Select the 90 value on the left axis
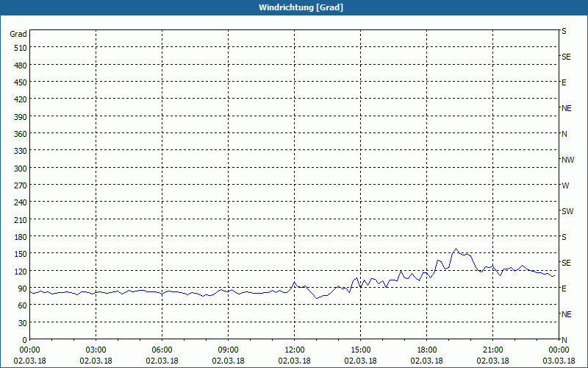The image size is (588, 368). pos(23,289)
